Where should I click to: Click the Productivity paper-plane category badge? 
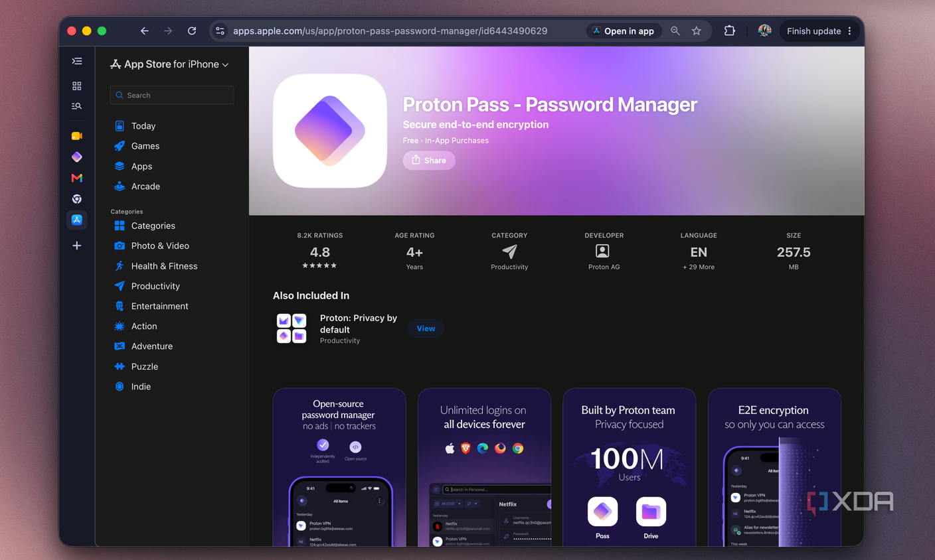(x=509, y=251)
